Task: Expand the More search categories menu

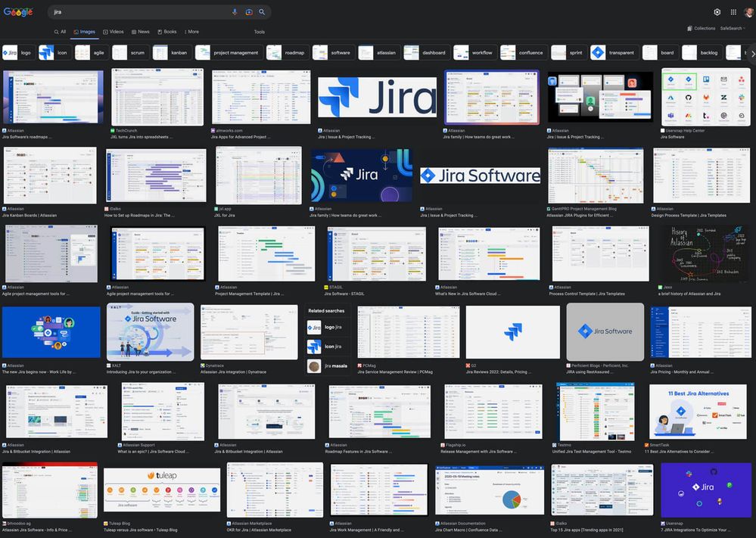Action: tap(191, 32)
